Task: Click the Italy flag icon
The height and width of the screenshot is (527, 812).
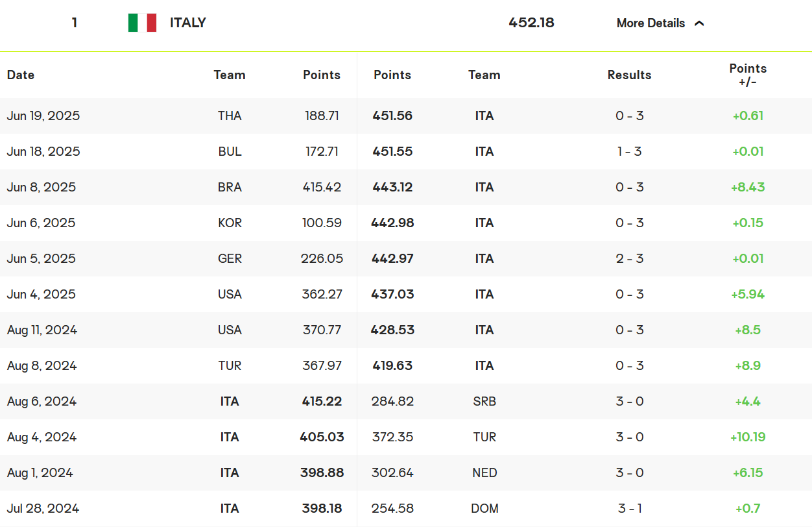Action: click(x=142, y=23)
